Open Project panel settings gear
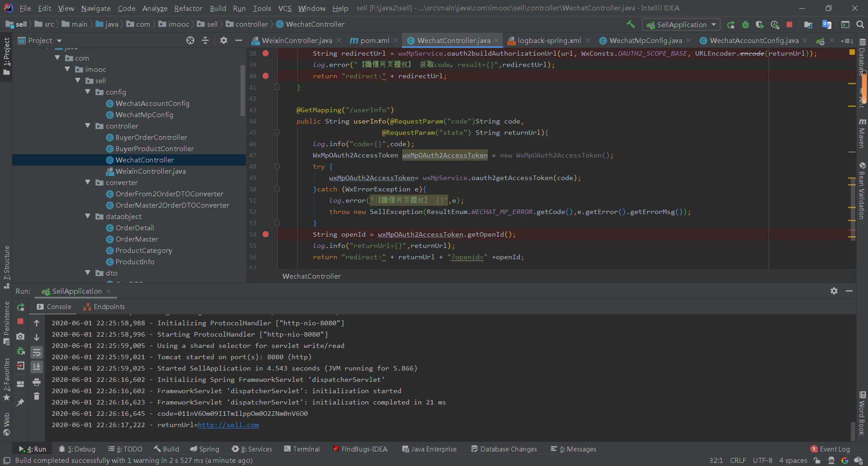 coord(224,40)
